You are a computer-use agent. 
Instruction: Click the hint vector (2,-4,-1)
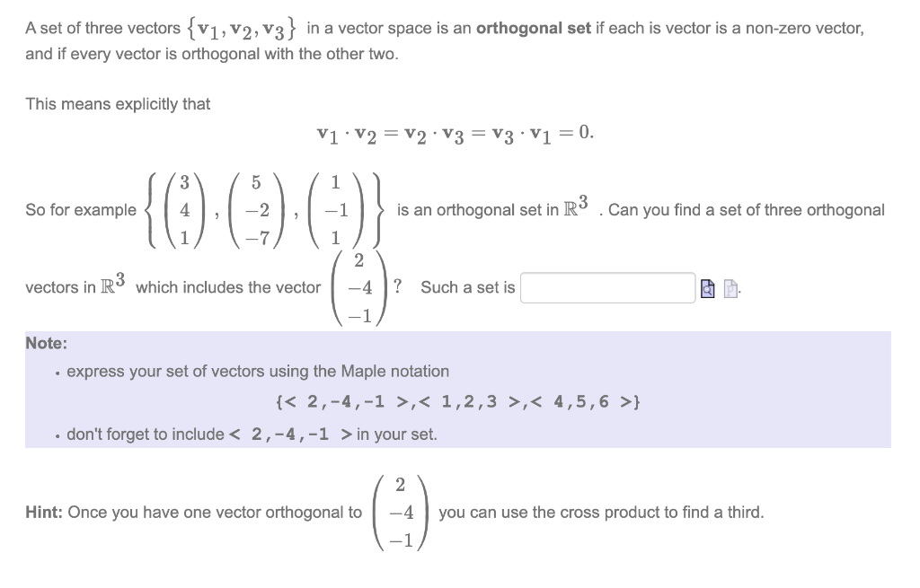tap(402, 513)
